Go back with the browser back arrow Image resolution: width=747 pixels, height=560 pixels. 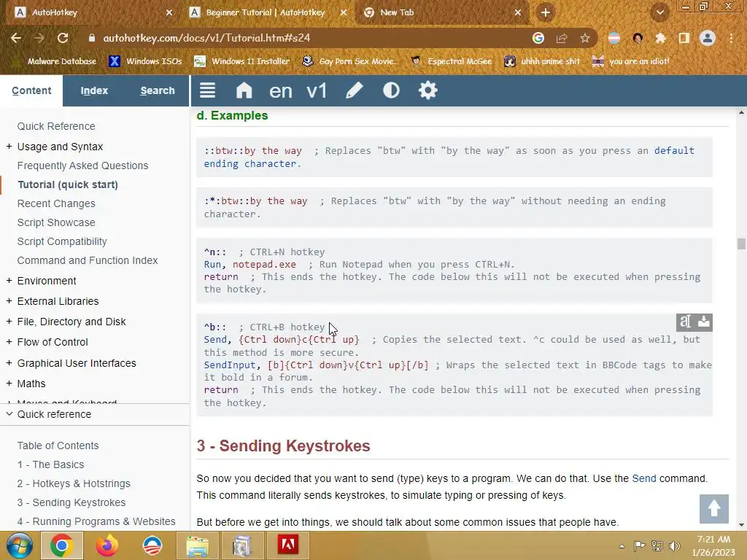16,38
